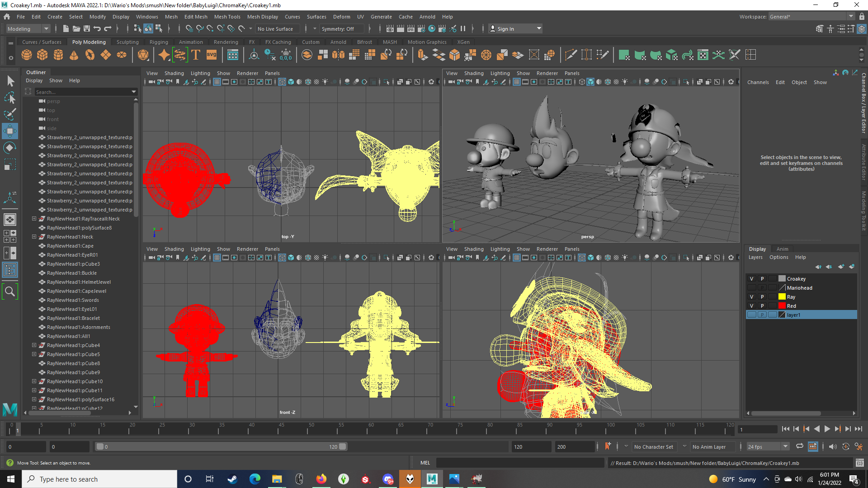Click No Character Set button

tap(654, 447)
